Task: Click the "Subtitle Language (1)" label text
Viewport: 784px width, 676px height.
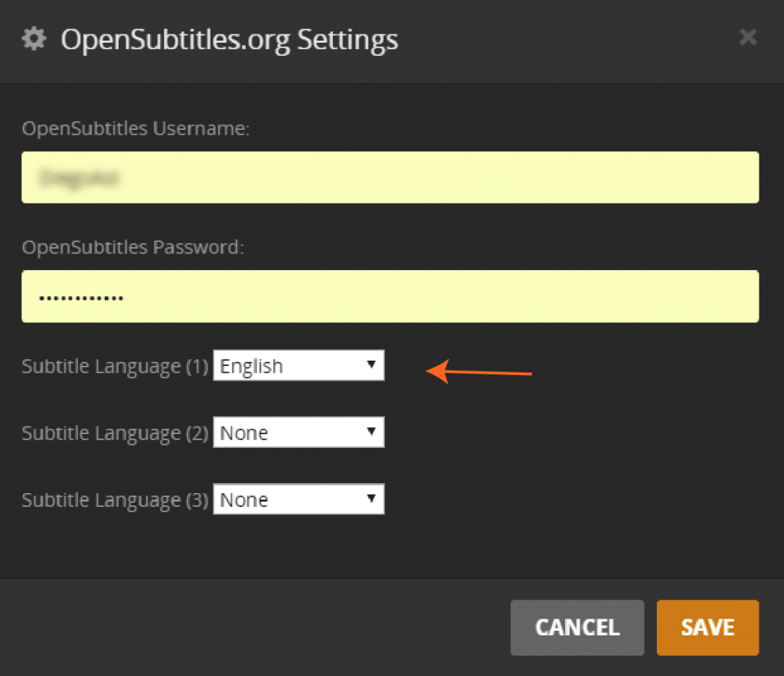Action: point(115,367)
